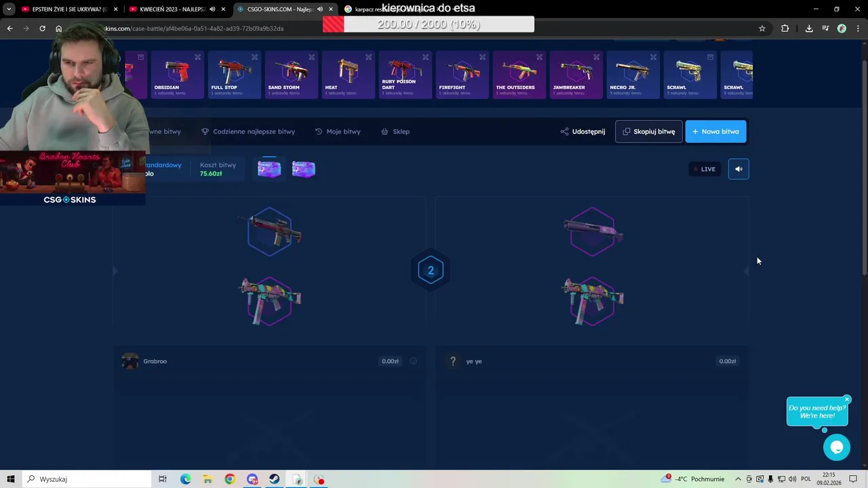Open the tab search dropdown arrow
868x488 pixels.
point(9,9)
